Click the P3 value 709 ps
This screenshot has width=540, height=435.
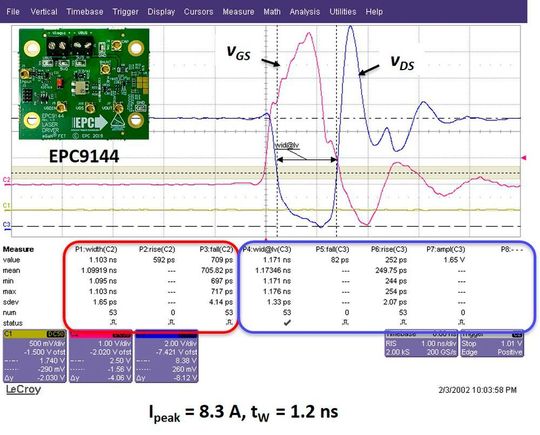tap(222, 260)
